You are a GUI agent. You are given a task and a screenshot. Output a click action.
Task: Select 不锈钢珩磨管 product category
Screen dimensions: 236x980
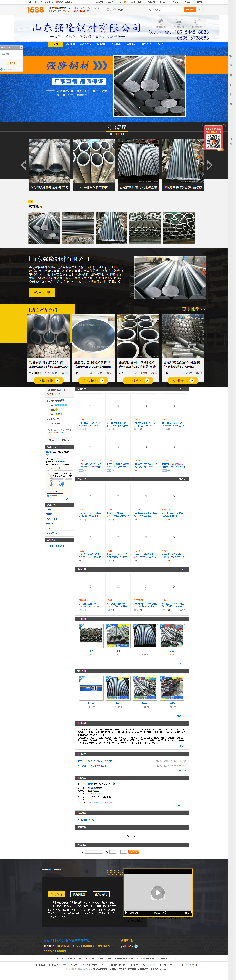52,519
